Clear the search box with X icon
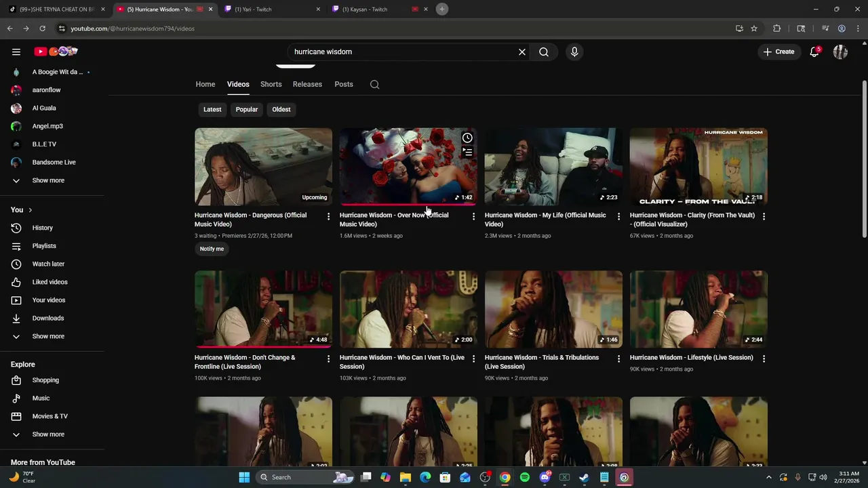This screenshot has height=488, width=868. pyautogui.click(x=522, y=52)
